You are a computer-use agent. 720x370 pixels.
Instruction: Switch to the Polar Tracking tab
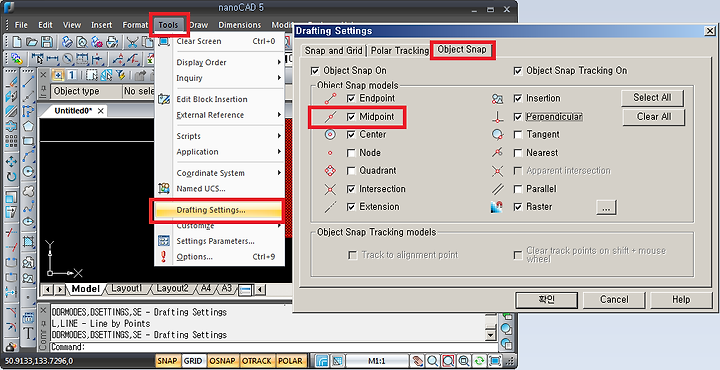pyautogui.click(x=399, y=50)
